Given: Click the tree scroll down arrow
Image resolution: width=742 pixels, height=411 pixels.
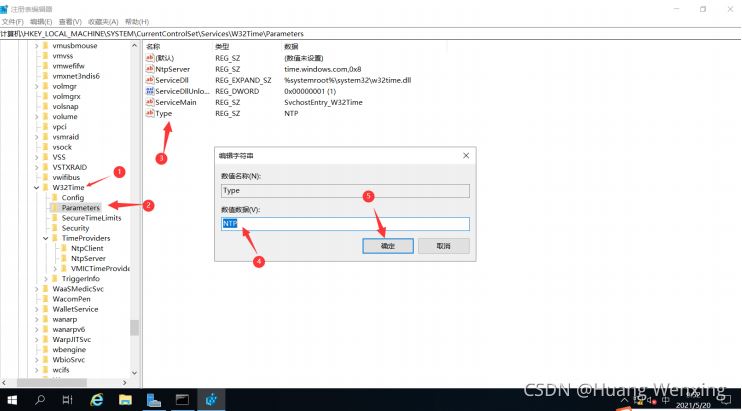Looking at the screenshot, I should click(134, 373).
